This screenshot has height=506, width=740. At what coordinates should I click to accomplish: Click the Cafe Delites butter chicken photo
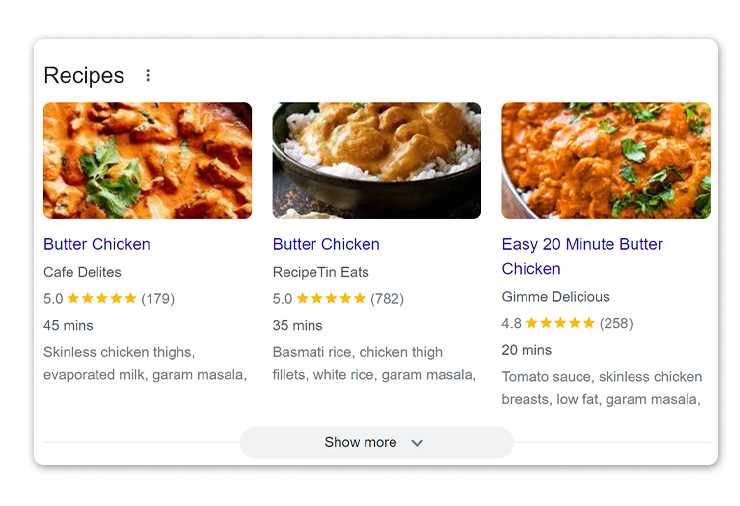click(147, 160)
